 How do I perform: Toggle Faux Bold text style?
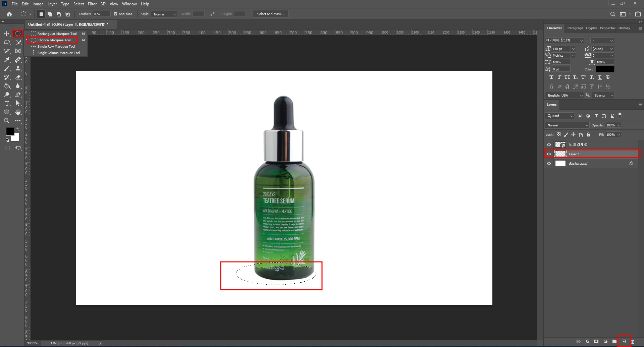[x=551, y=77]
